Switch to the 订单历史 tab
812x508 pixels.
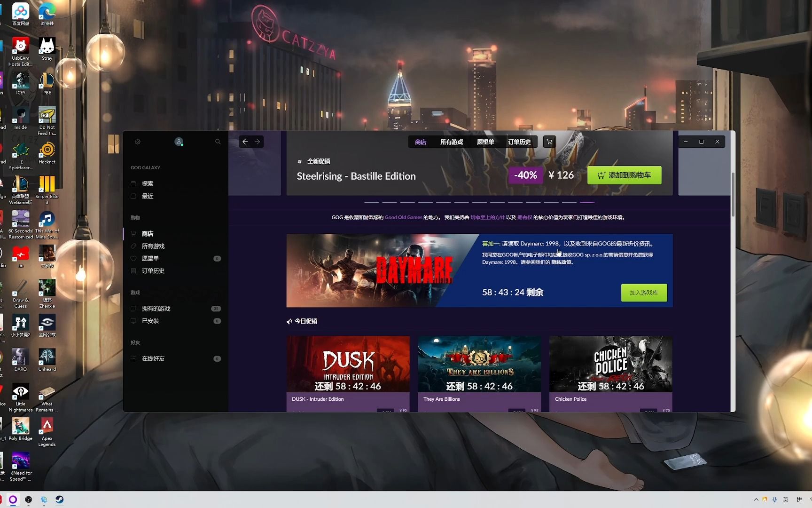(519, 142)
